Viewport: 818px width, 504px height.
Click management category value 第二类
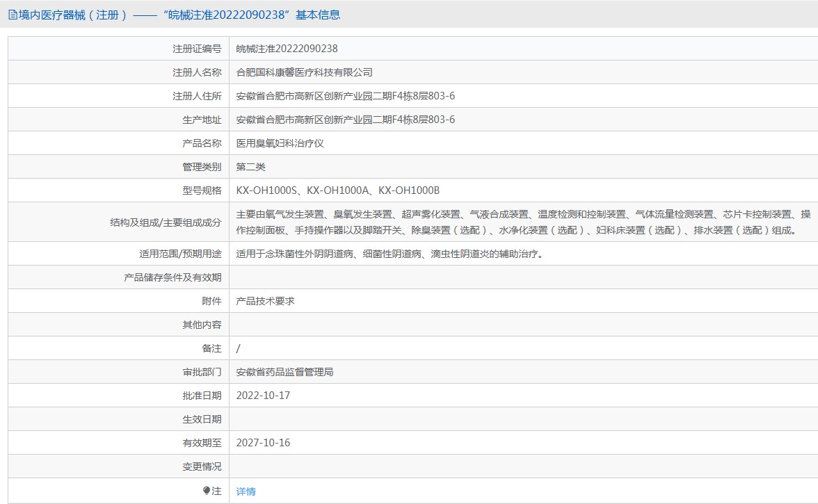click(250, 167)
